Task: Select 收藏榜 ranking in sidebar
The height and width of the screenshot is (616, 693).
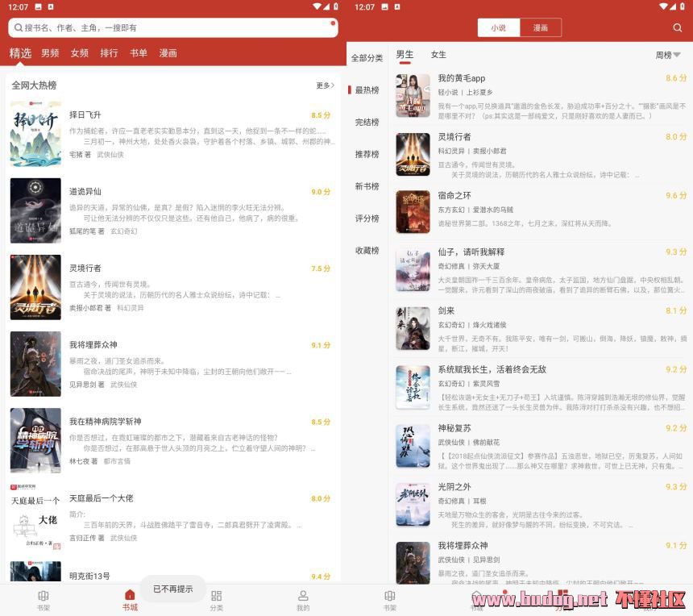Action: pos(367,250)
